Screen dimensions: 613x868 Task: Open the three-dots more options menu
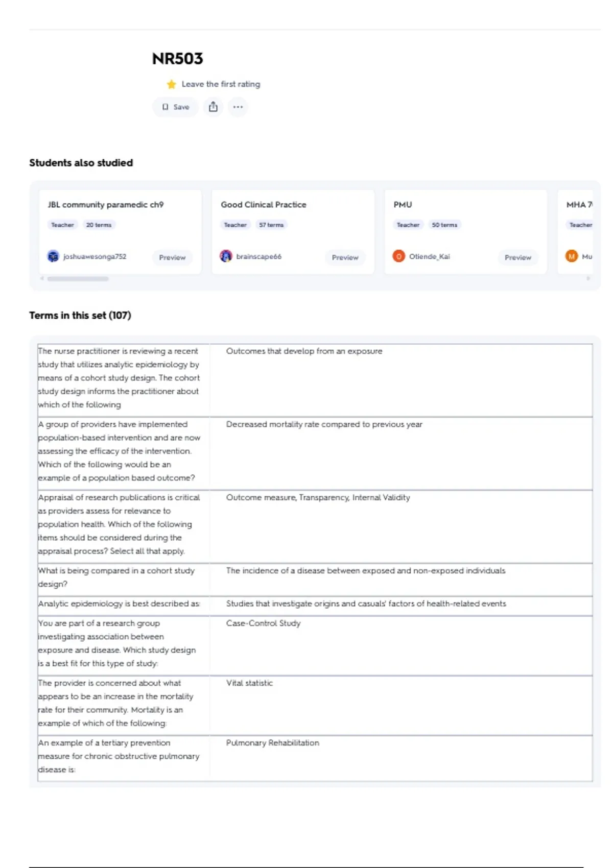[238, 107]
